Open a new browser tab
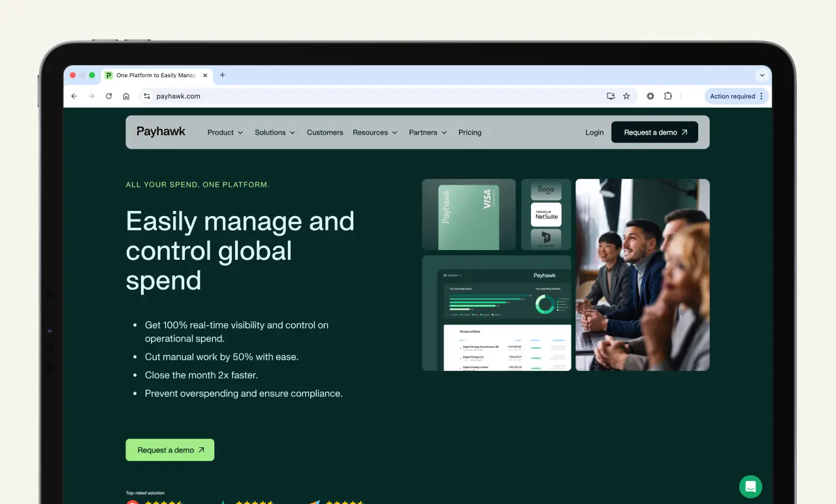Image resolution: width=836 pixels, height=504 pixels. click(222, 75)
